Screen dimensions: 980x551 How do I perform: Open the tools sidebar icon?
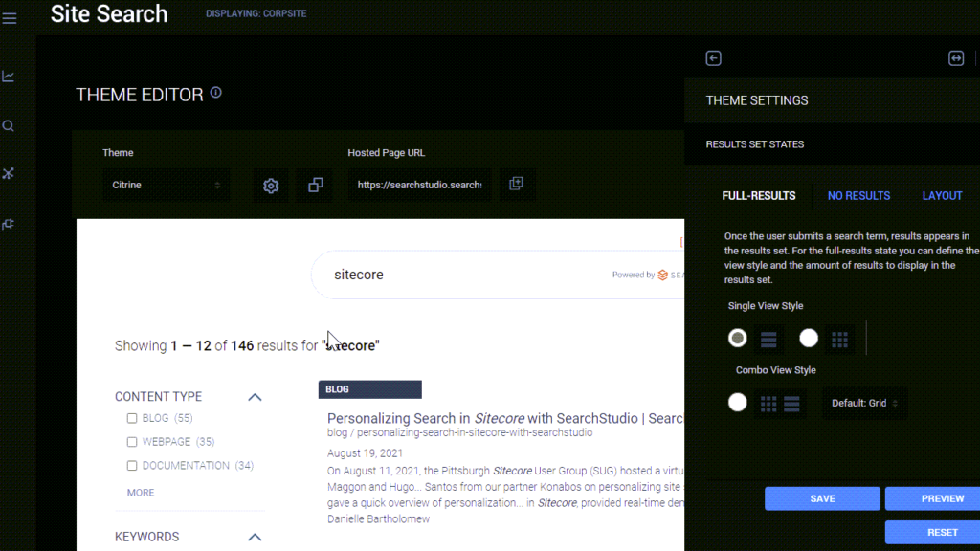pyautogui.click(x=8, y=174)
